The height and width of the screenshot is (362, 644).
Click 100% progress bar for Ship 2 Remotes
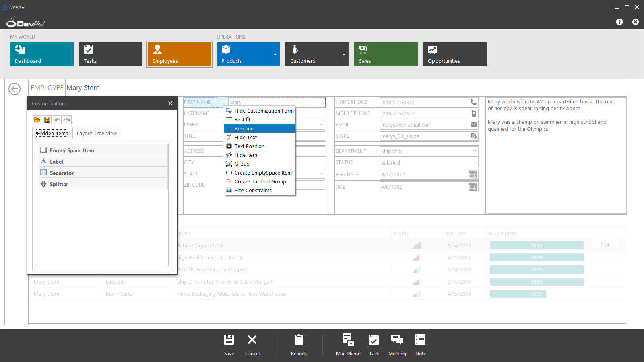tap(537, 282)
